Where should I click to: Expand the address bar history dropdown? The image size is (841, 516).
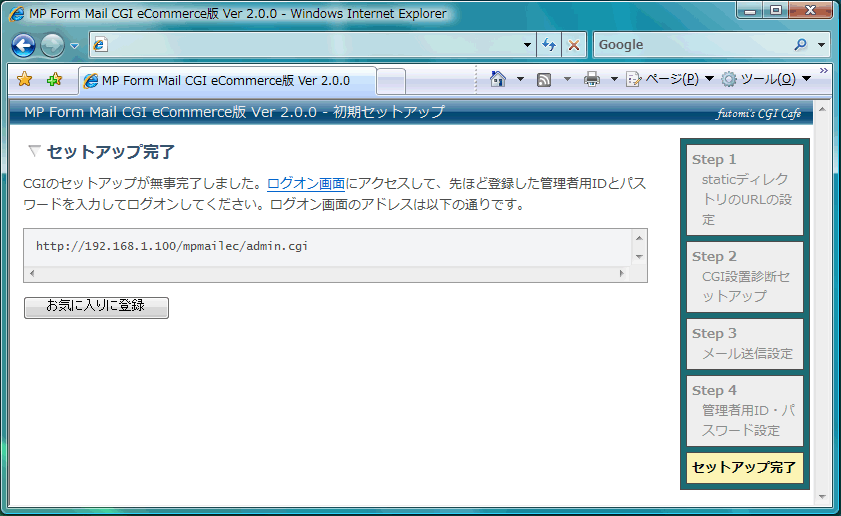(527, 45)
